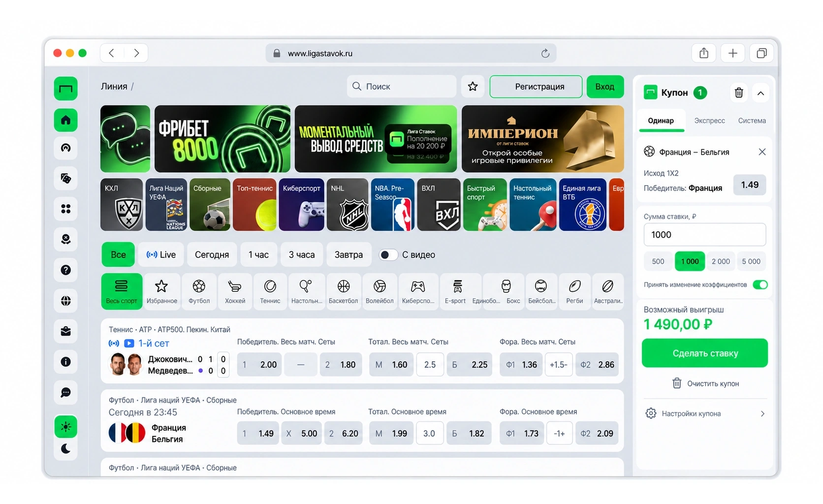Click the trash icon in the Купон header
This screenshot has width=823, height=504.
pos(738,93)
